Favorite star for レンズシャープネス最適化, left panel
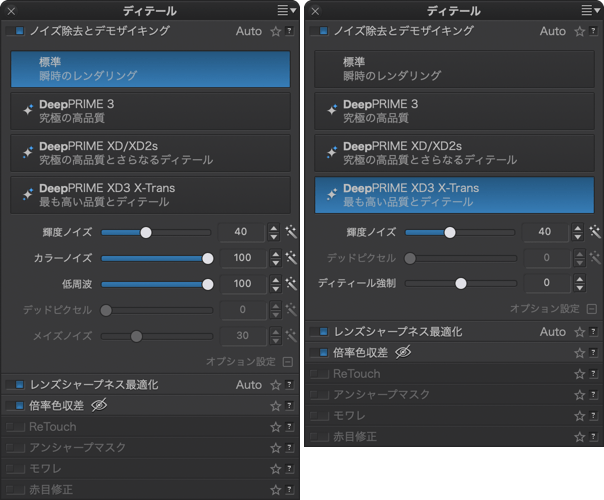Image resolution: width=604 pixels, height=500 pixels. [x=275, y=385]
